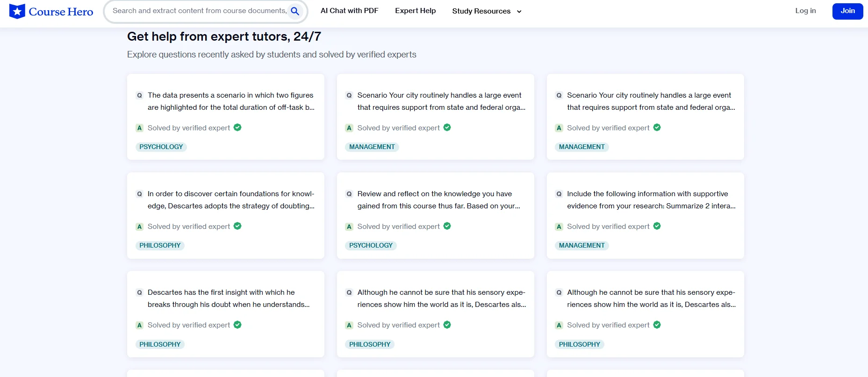
Task: Click verified checkmark on Include the following card
Action: 657,226
